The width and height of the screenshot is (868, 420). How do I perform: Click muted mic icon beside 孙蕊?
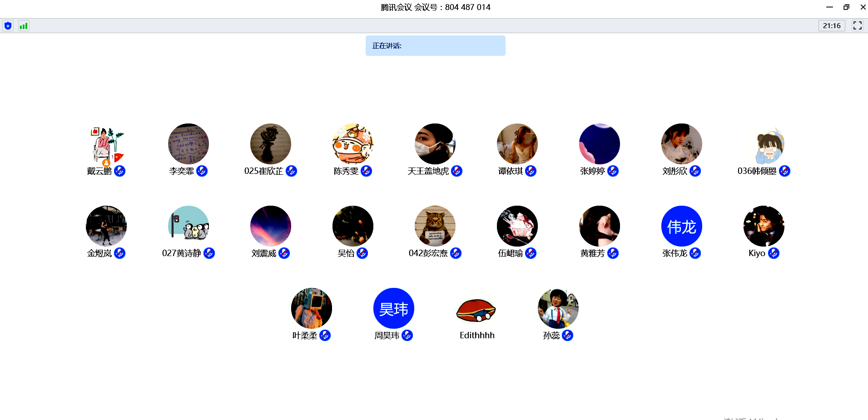pos(567,335)
